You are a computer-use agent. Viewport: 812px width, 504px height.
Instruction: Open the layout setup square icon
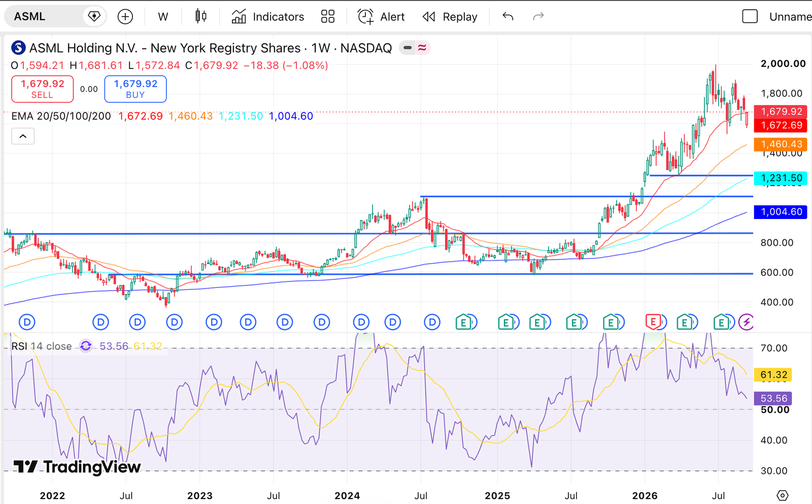point(750,17)
